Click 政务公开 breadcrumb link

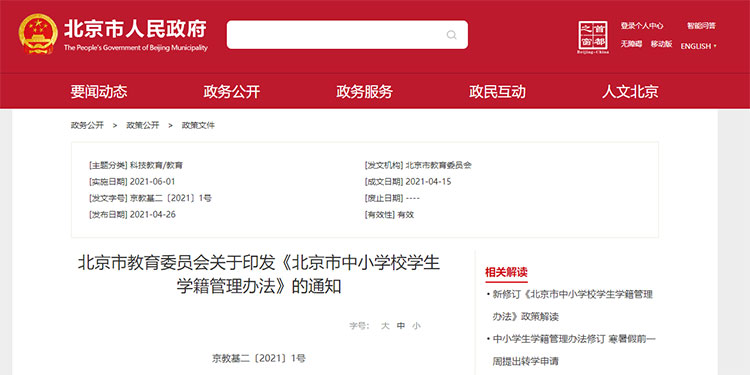[87, 125]
